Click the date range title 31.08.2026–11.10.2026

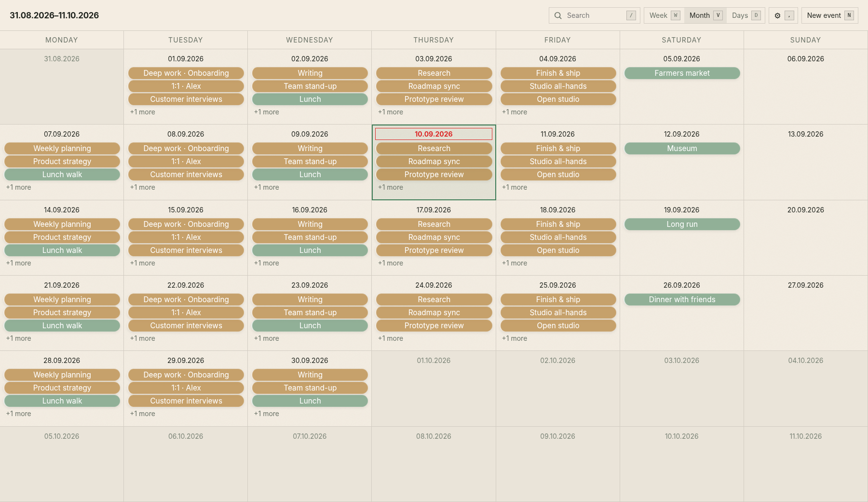coord(54,15)
